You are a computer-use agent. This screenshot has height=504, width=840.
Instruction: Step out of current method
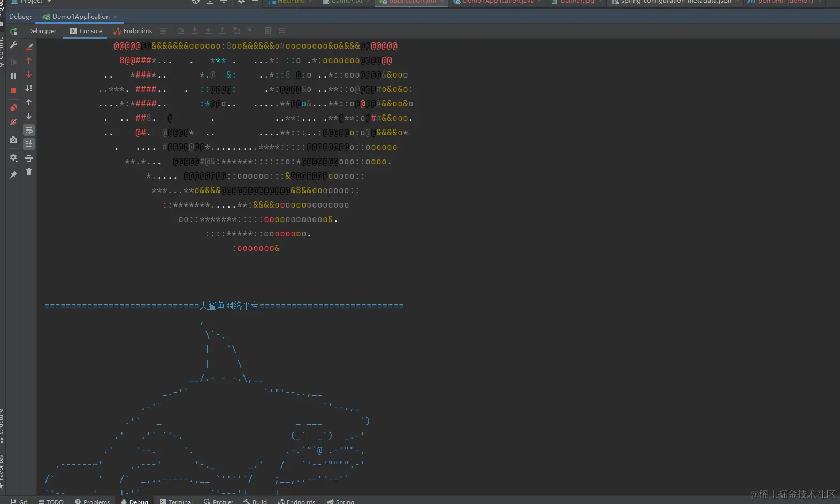[x=223, y=31]
